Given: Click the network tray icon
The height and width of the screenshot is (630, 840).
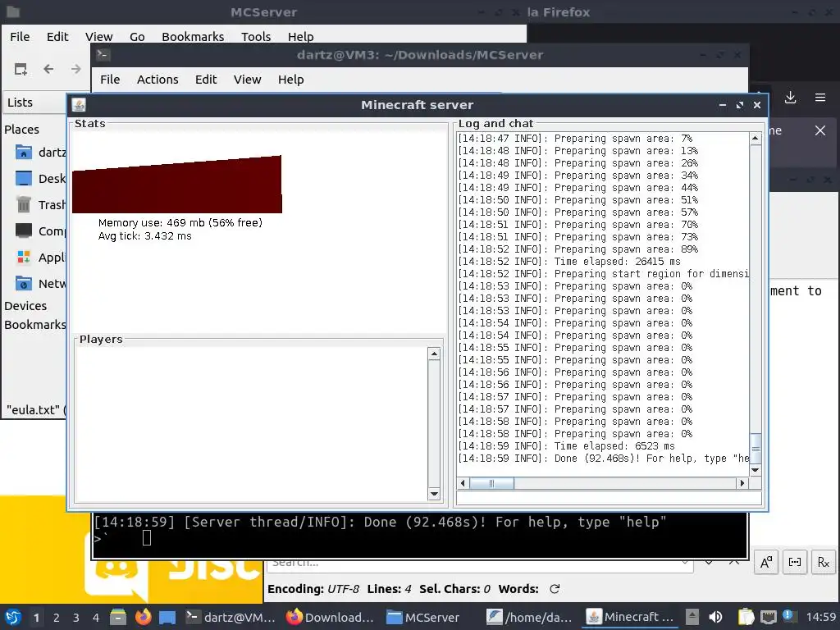Looking at the screenshot, I should click(768, 617).
